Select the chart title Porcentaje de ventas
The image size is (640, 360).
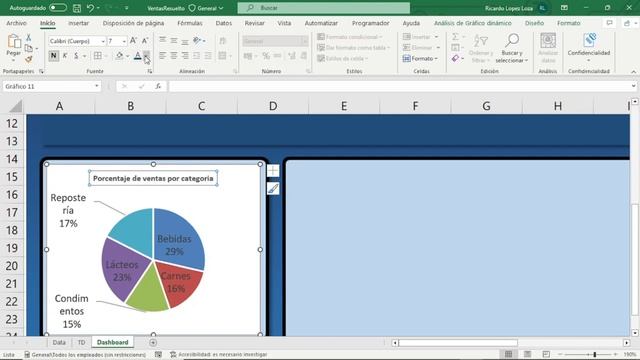point(153,178)
